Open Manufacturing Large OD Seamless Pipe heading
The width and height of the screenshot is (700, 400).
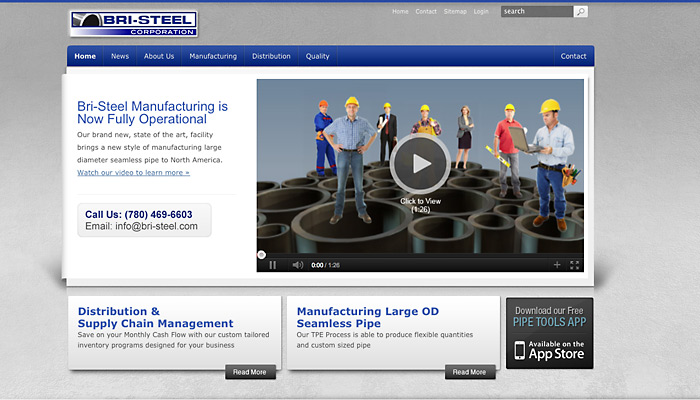pos(368,317)
